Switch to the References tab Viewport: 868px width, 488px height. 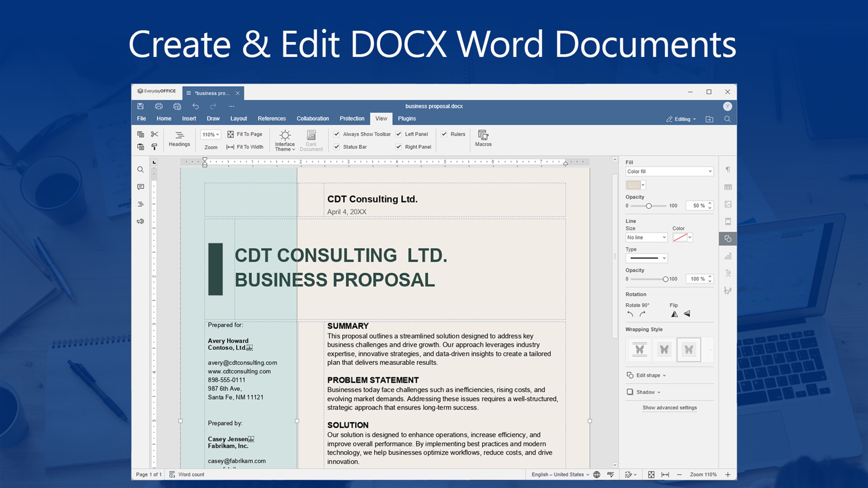tap(272, 119)
